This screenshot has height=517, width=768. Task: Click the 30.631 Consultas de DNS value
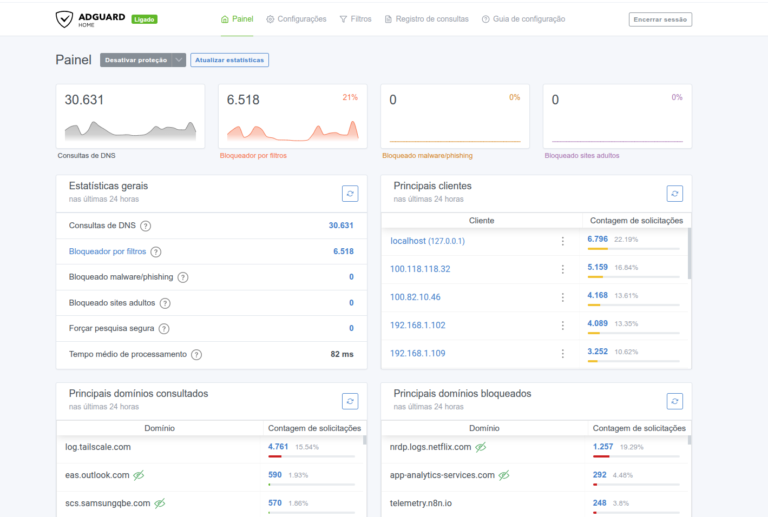click(x=341, y=225)
